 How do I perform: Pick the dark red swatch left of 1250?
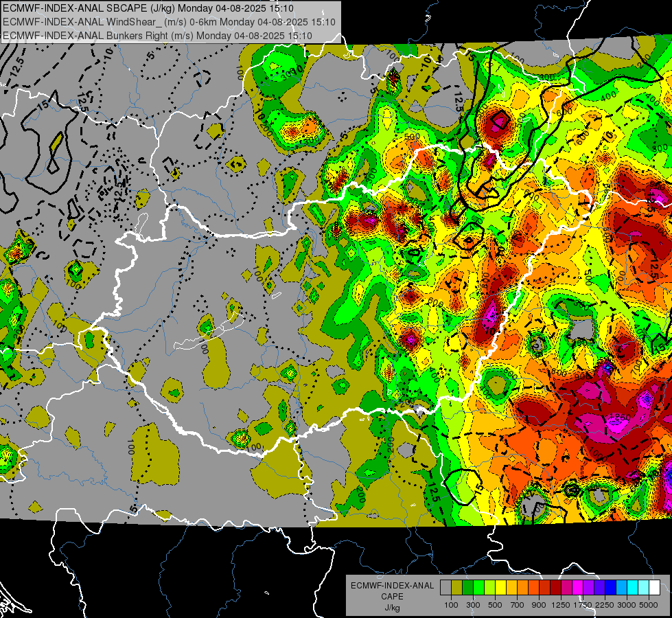point(556,587)
